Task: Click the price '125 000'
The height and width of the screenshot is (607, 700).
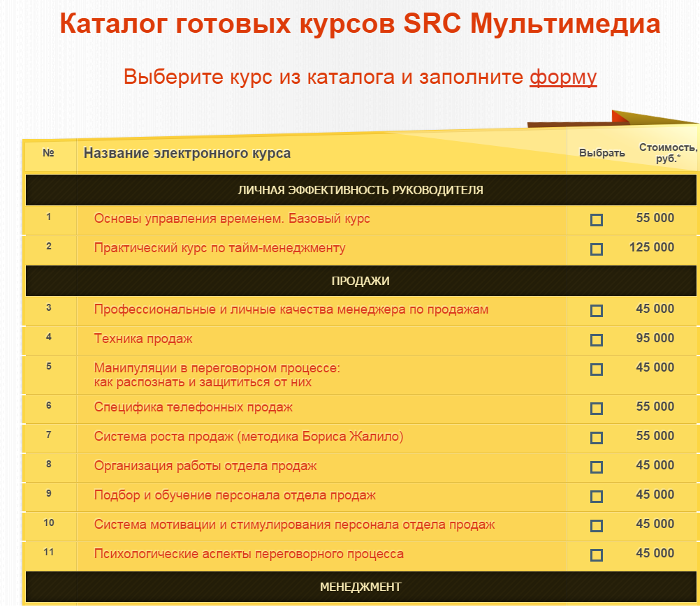Action: click(x=651, y=247)
